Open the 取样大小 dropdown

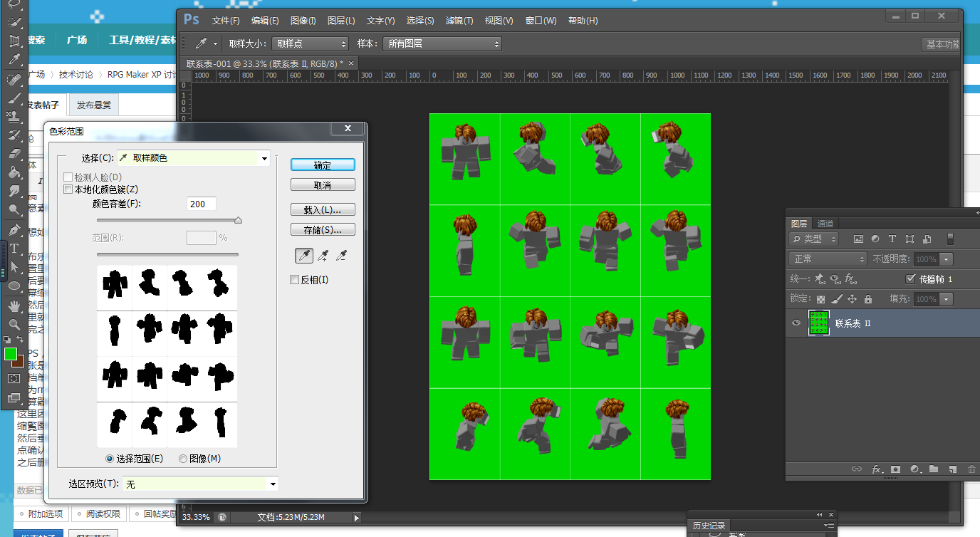coord(311,44)
